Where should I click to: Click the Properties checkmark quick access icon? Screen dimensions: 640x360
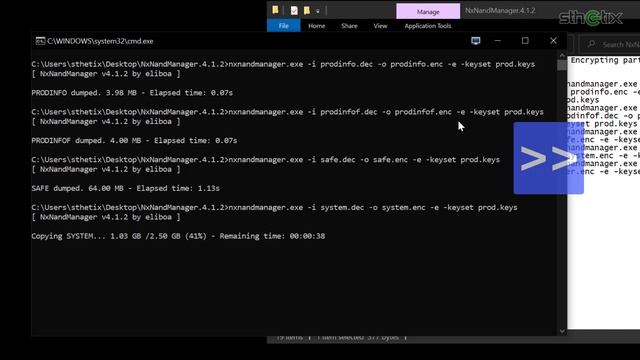click(294, 11)
